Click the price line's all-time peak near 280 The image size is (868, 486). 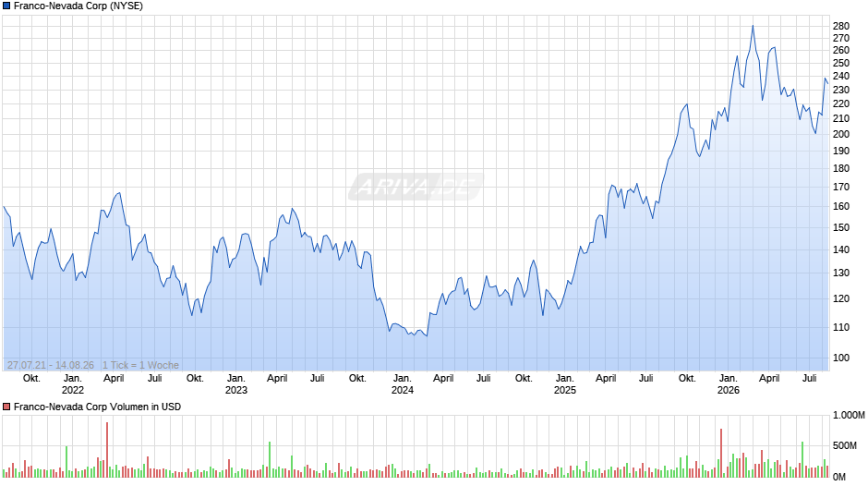tap(753, 26)
